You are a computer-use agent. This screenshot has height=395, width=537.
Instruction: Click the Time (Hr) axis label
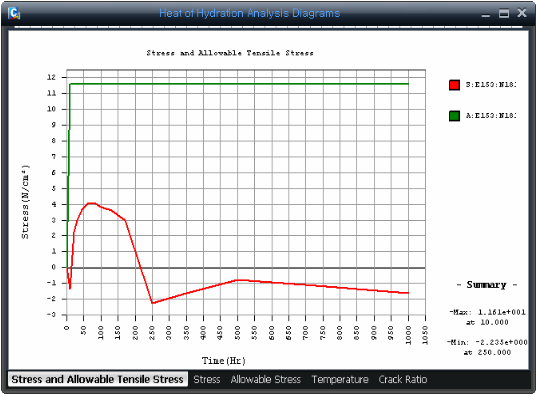tap(224, 360)
